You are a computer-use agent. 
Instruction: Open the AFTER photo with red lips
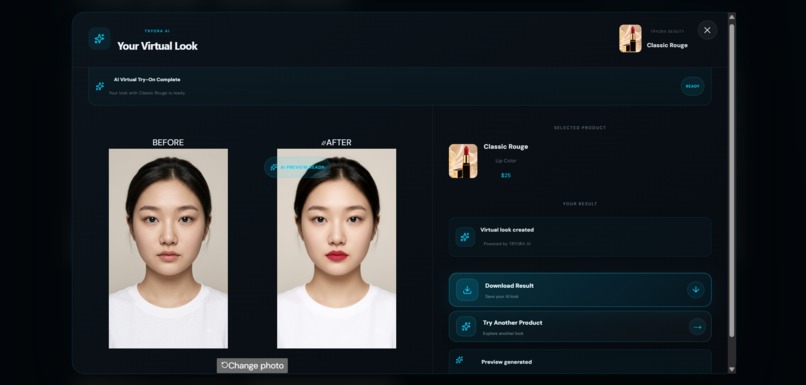336,249
